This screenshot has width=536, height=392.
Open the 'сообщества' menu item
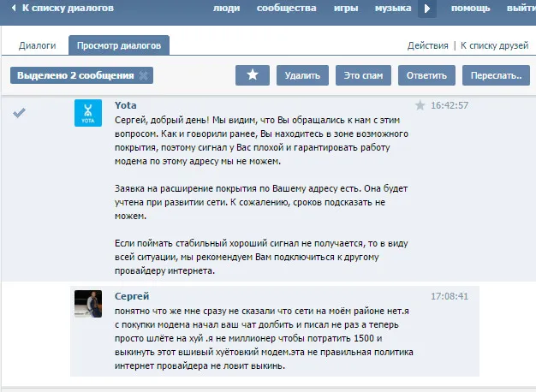pos(287,9)
